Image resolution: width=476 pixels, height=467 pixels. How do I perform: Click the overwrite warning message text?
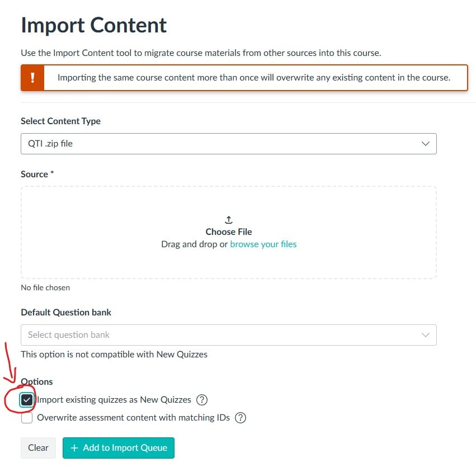pyautogui.click(x=254, y=78)
